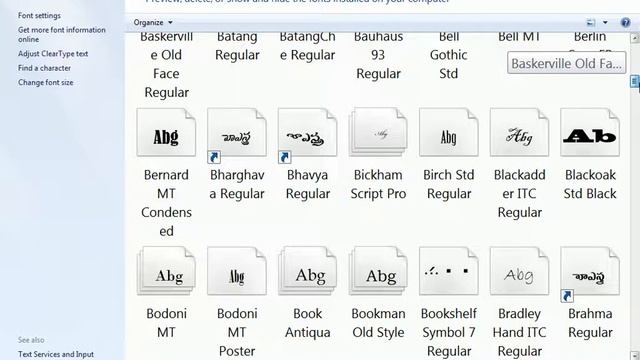Open the Organize dropdown menu
Image resolution: width=640 pixels, height=360 pixels.
(x=153, y=22)
